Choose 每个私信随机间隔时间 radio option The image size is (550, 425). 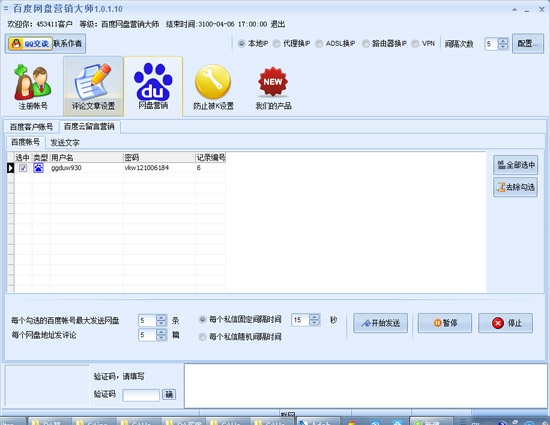click(x=202, y=337)
